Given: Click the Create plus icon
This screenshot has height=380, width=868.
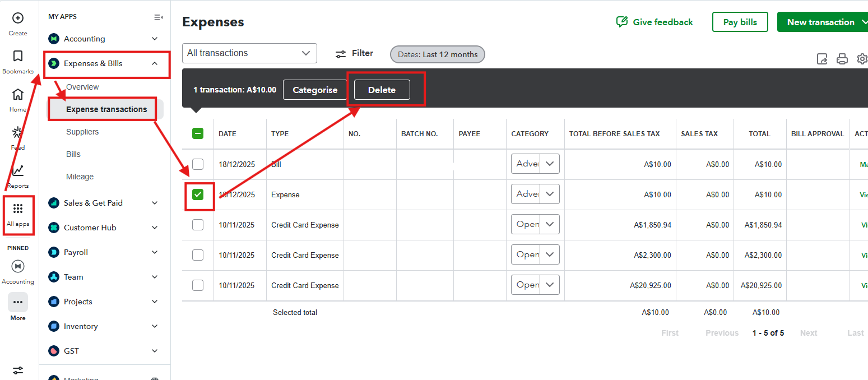Looking at the screenshot, I should tap(18, 18).
